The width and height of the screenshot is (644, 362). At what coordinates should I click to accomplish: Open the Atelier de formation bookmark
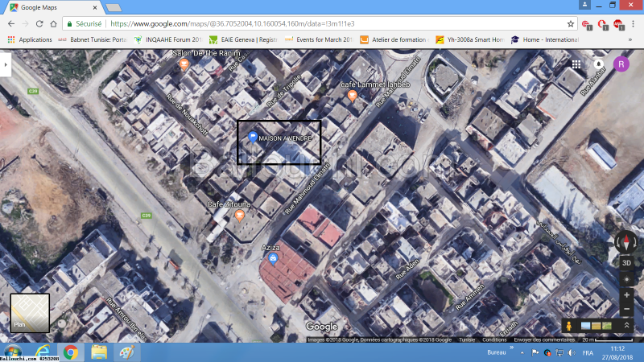[x=394, y=39]
